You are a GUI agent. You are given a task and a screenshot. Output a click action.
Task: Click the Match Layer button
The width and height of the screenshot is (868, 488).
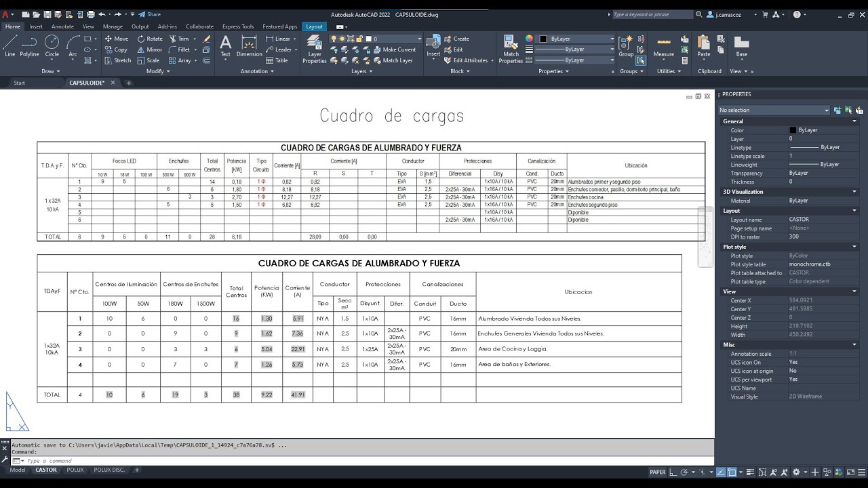393,60
